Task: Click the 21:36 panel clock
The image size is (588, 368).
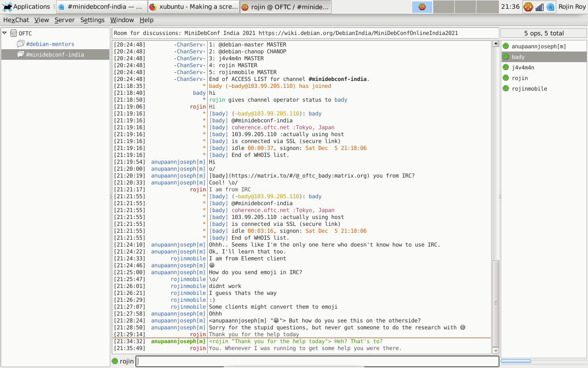Action: pyautogui.click(x=510, y=7)
